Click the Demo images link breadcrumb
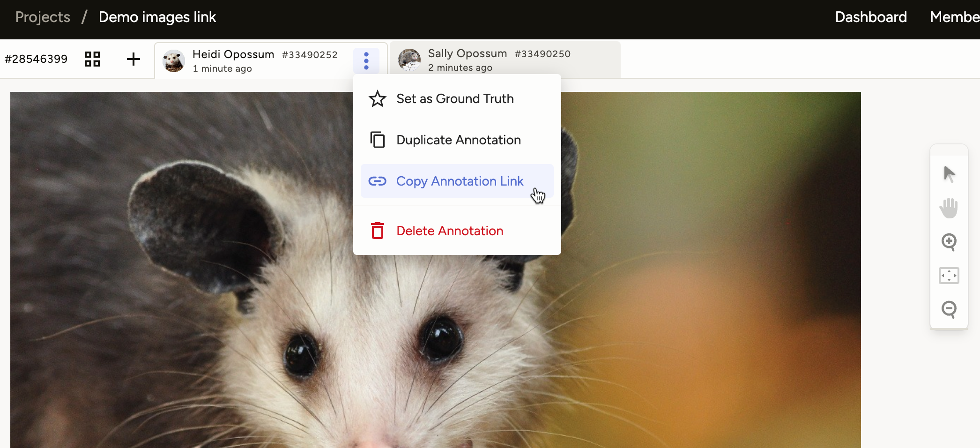The image size is (980, 448). 157,17
